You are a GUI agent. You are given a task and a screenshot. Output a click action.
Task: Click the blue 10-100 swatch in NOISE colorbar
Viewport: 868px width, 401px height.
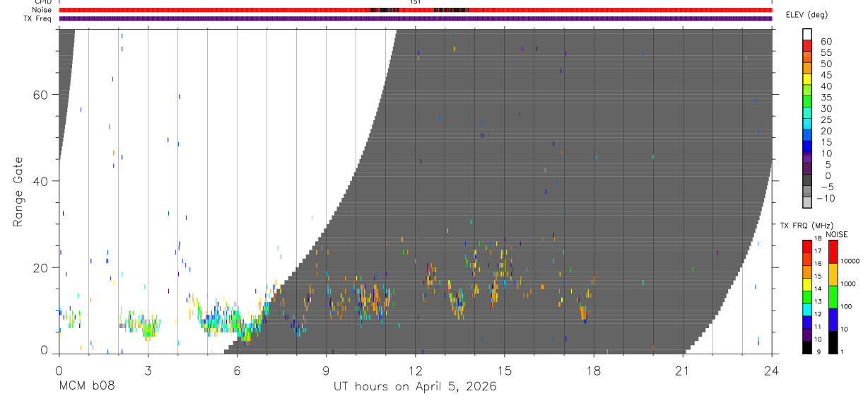click(x=833, y=320)
